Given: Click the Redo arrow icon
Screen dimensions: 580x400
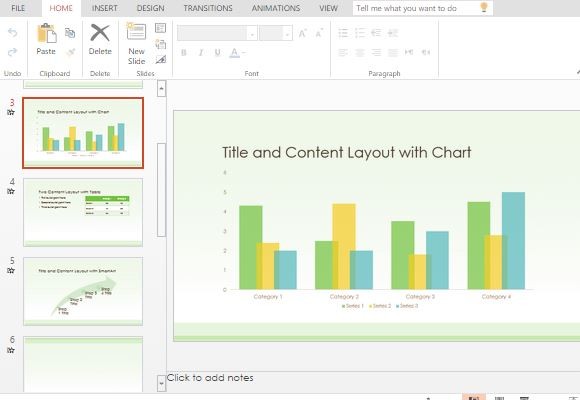Looking at the screenshot, I should 13,52.
